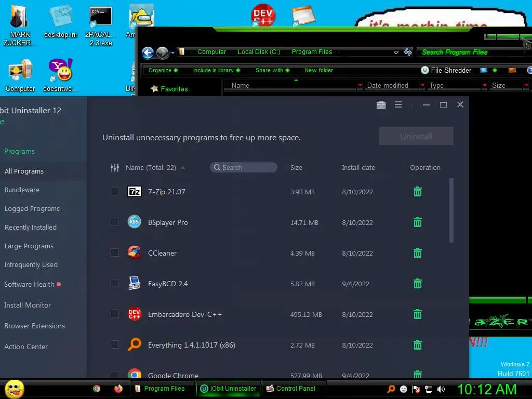
Task: Open the IObit hamburger menu
Action: (398, 104)
